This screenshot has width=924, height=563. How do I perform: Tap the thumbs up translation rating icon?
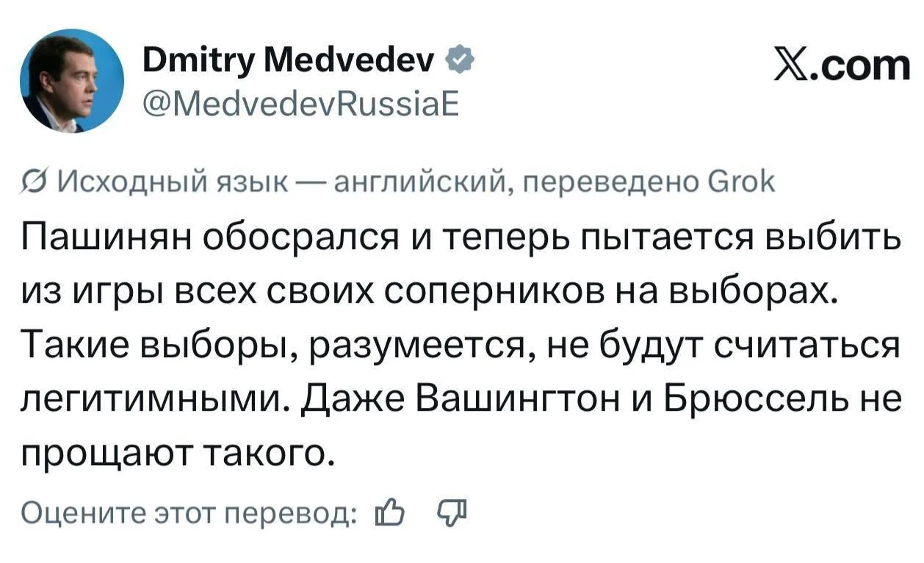[x=389, y=509]
